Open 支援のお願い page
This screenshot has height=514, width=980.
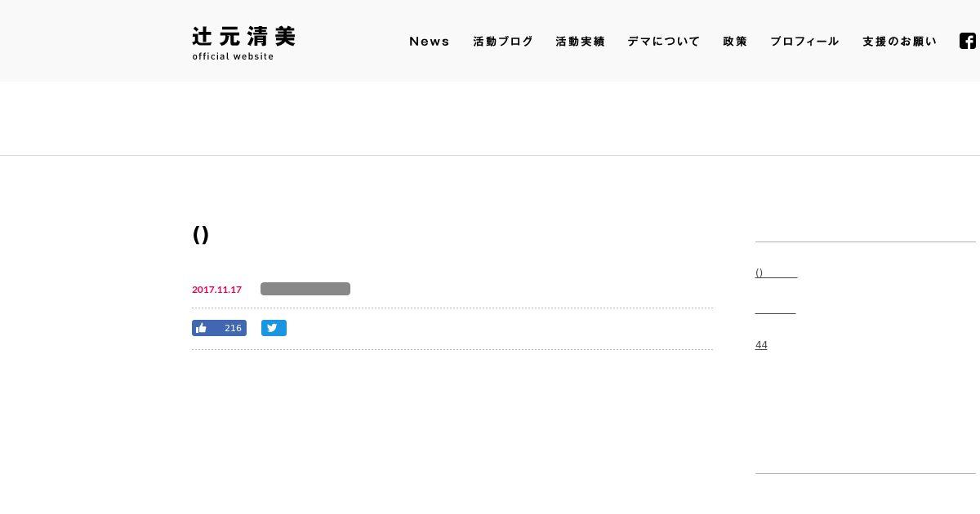pyautogui.click(x=900, y=42)
